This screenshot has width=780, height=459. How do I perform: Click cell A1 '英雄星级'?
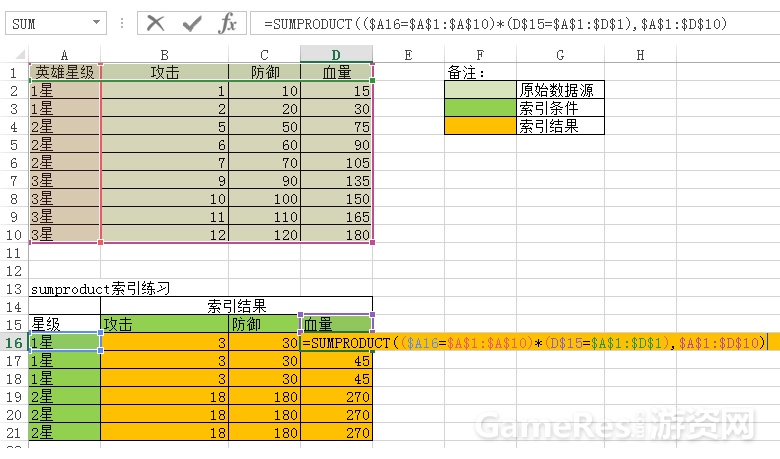[65, 72]
